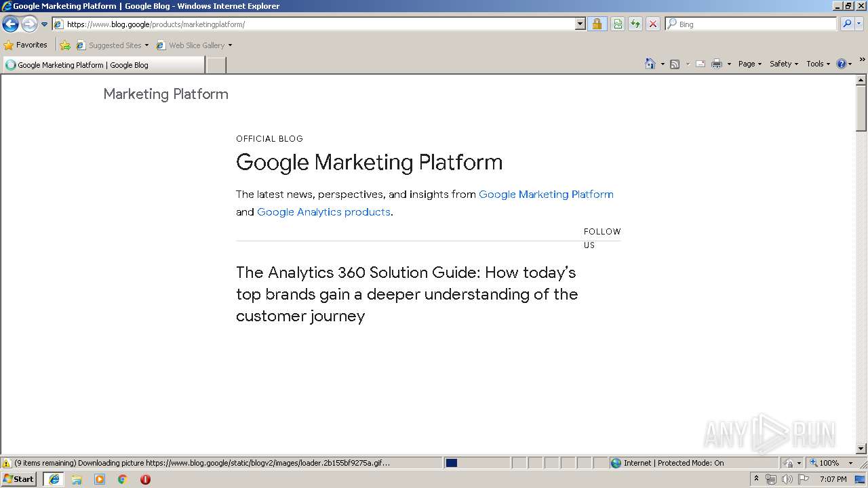Click the Show desktop tray icon
Image resolution: width=868 pixels, height=488 pixels.
pyautogui.click(x=860, y=479)
